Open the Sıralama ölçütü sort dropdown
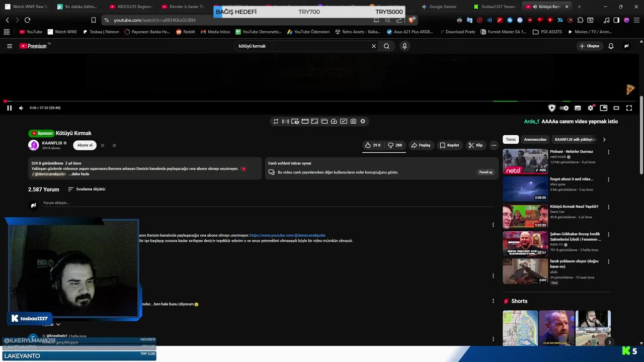 [87, 190]
